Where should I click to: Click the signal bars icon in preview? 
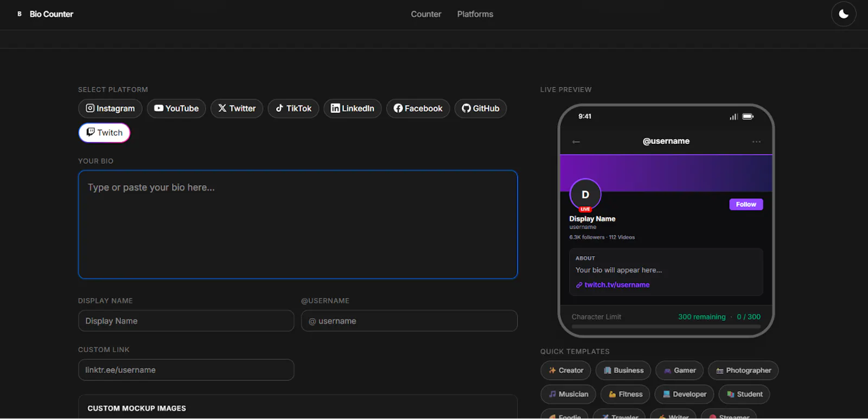tap(734, 117)
